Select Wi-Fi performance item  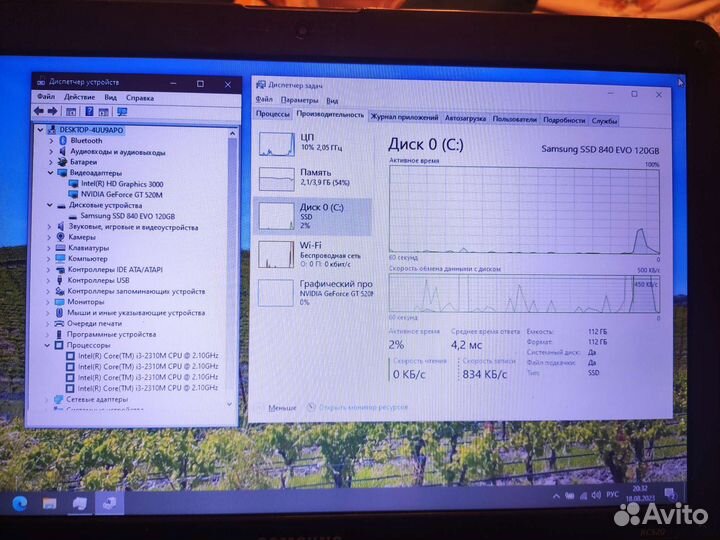313,254
